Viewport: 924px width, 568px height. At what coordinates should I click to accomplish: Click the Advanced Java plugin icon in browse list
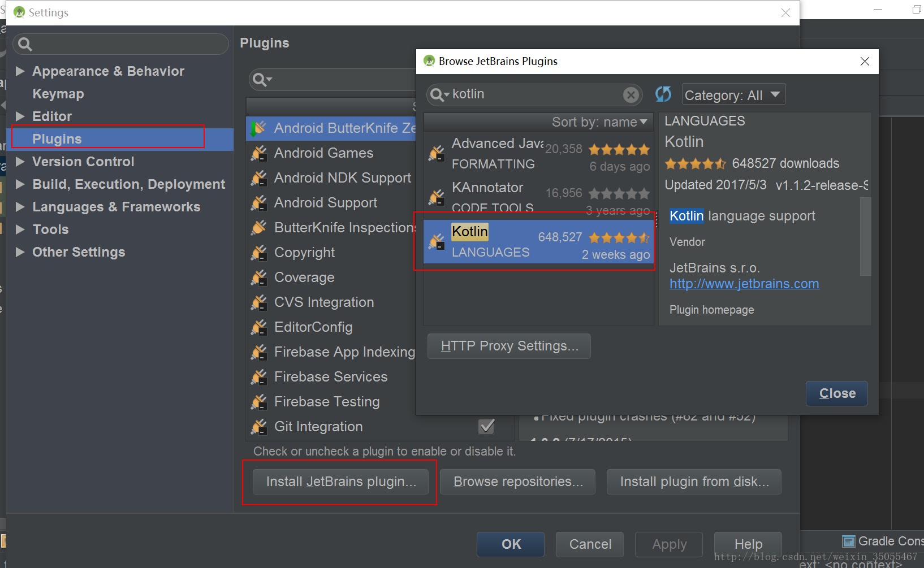pyautogui.click(x=436, y=153)
